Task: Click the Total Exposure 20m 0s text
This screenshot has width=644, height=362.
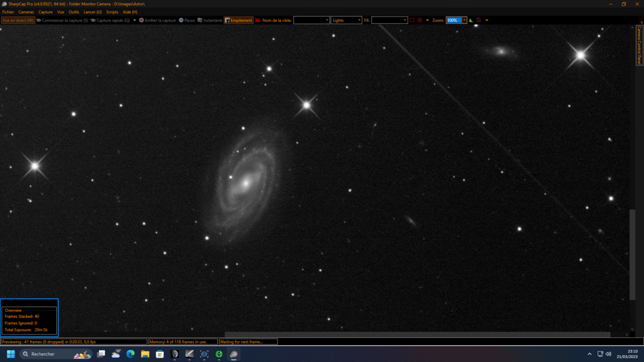Action: (x=26, y=330)
